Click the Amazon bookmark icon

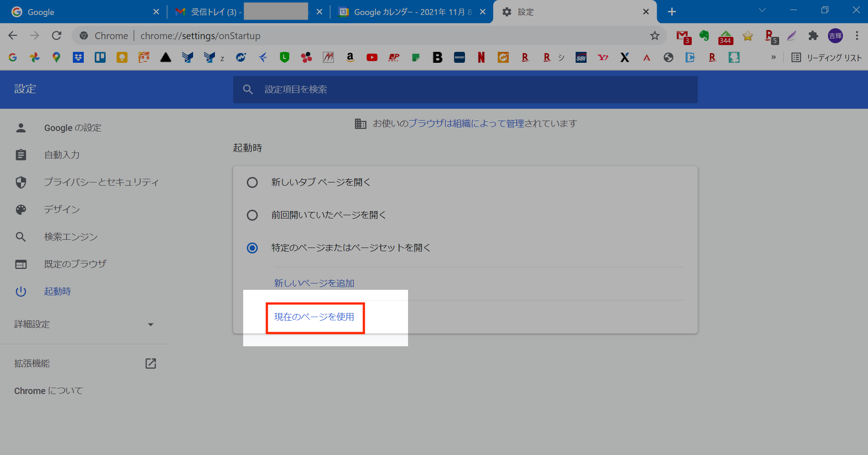350,57
